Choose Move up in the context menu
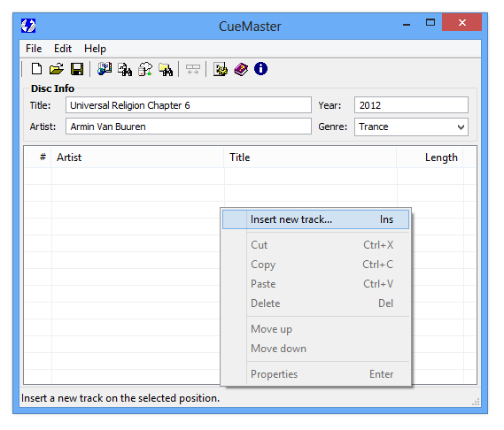The height and width of the screenshot is (430, 504). click(315, 329)
